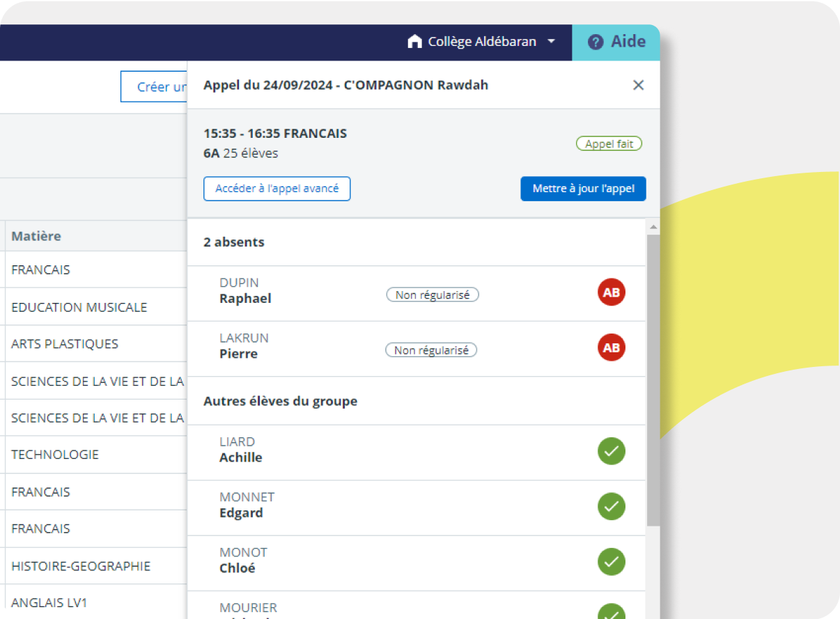Viewport: 840px width, 619px height.
Task: Toggle the AB absence icon for Lakrun Pierre
Action: [x=612, y=347]
